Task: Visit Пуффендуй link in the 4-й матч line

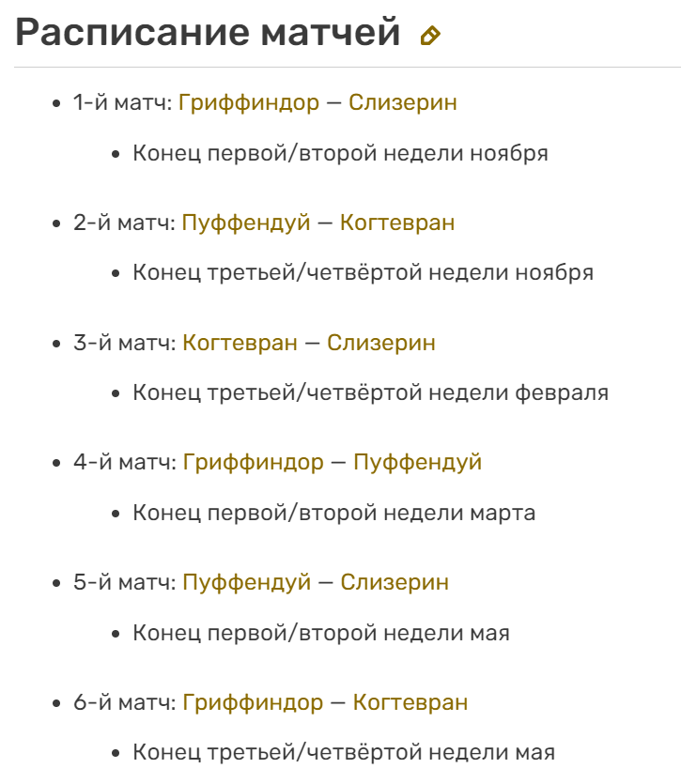Action: [x=417, y=462]
